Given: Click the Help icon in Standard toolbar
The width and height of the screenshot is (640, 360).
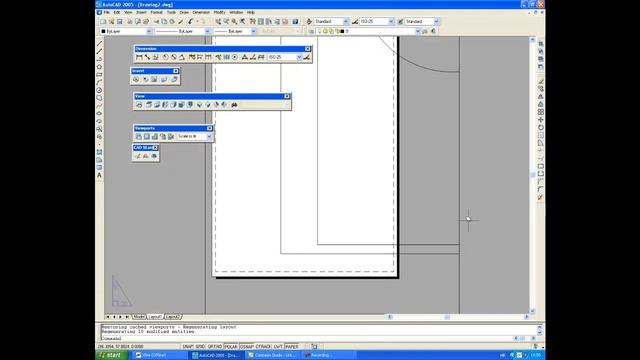Looking at the screenshot, I should point(295,22).
